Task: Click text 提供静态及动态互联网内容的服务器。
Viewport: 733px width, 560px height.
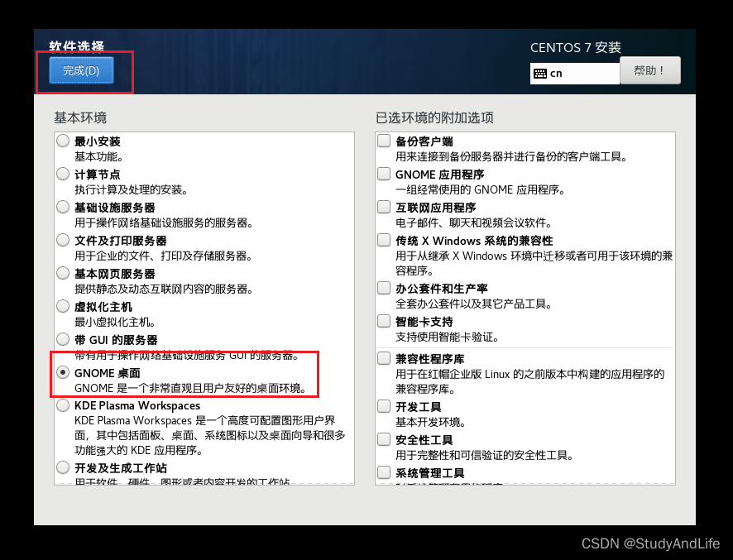Action: [164, 290]
